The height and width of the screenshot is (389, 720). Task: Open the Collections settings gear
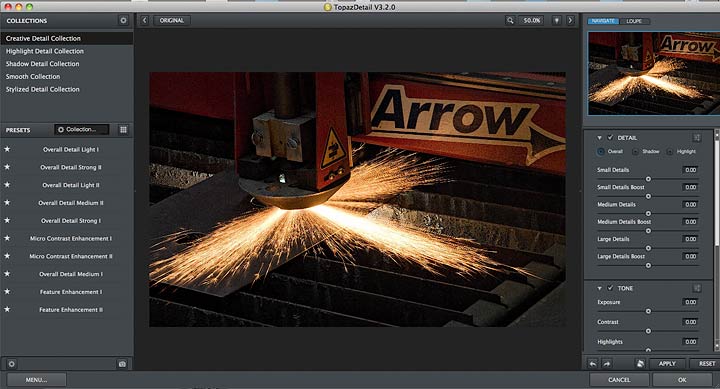(123, 21)
